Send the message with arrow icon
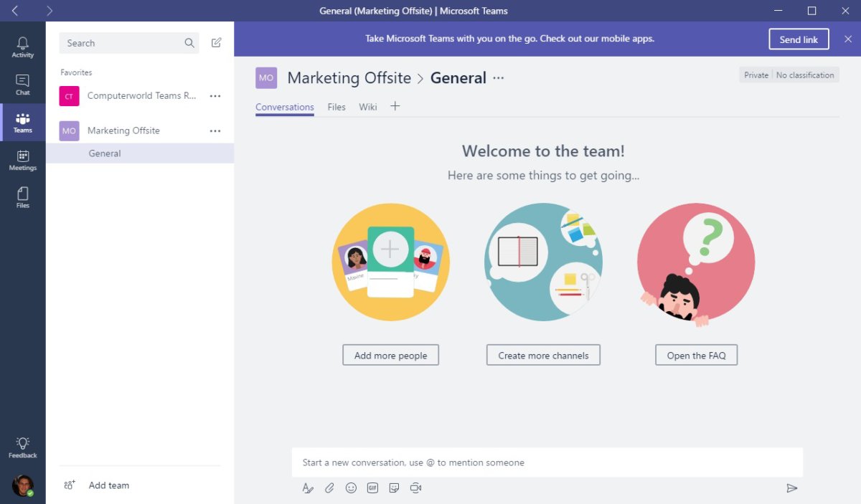Image resolution: width=861 pixels, height=504 pixels. pyautogui.click(x=792, y=488)
